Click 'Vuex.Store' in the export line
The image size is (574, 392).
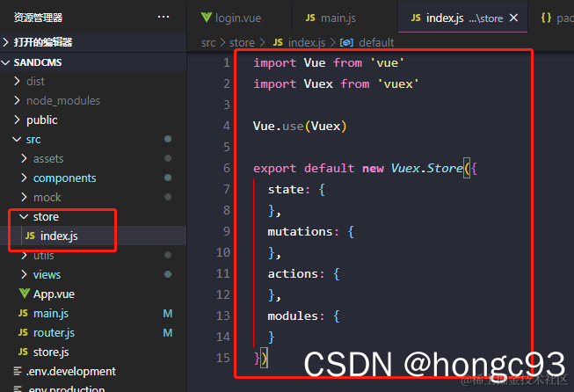(x=427, y=169)
